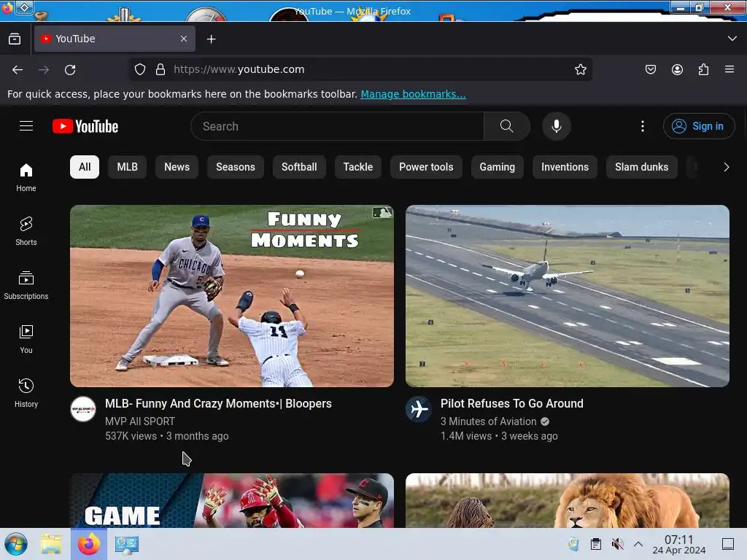Switch to the YouTube browser tab
This screenshot has width=747, height=560.
click(x=115, y=39)
